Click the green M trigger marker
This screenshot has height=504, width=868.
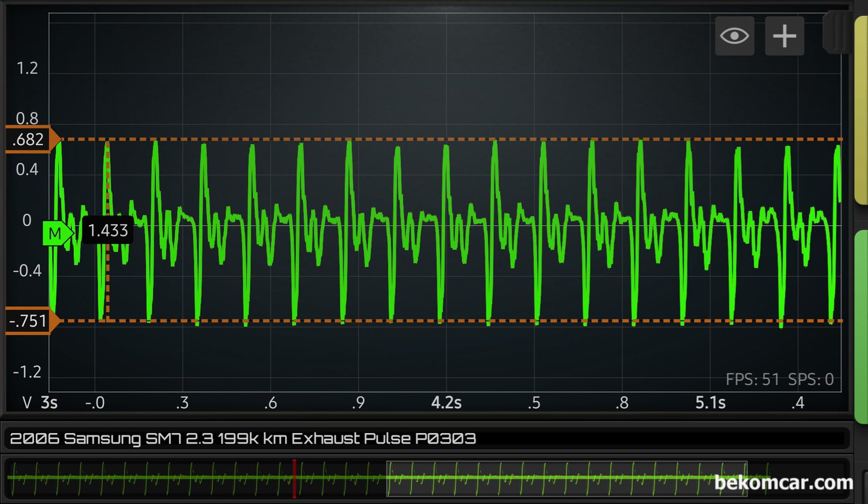click(x=57, y=234)
